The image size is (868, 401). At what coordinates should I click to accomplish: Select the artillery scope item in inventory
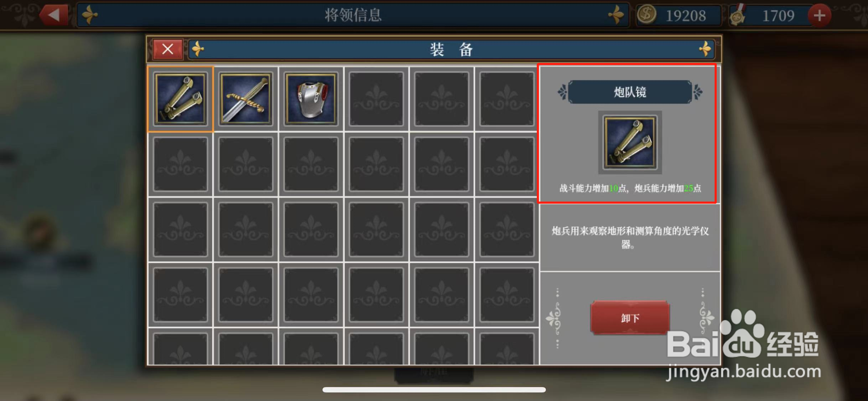click(180, 99)
